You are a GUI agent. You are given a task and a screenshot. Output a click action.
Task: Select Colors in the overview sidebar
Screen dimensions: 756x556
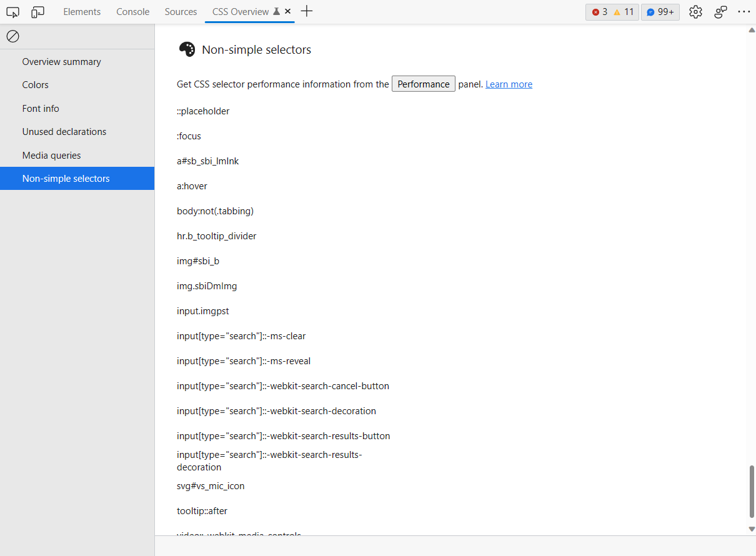pos(35,84)
